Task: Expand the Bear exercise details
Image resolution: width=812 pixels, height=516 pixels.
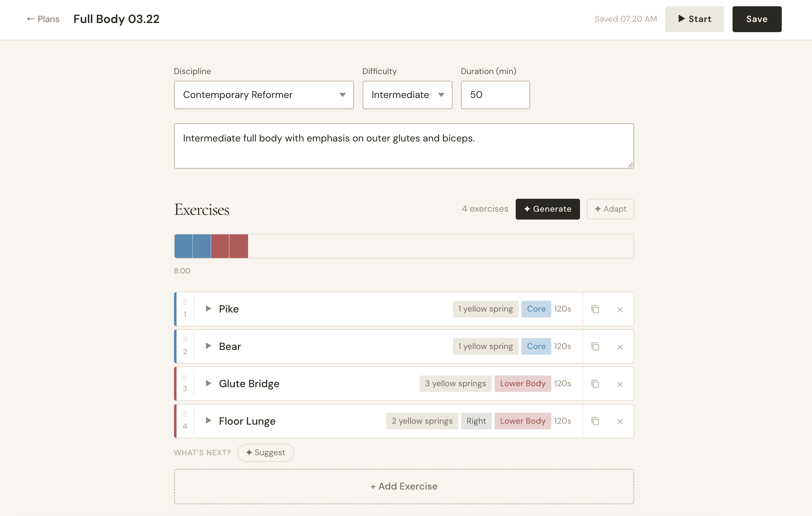Action: tap(208, 346)
